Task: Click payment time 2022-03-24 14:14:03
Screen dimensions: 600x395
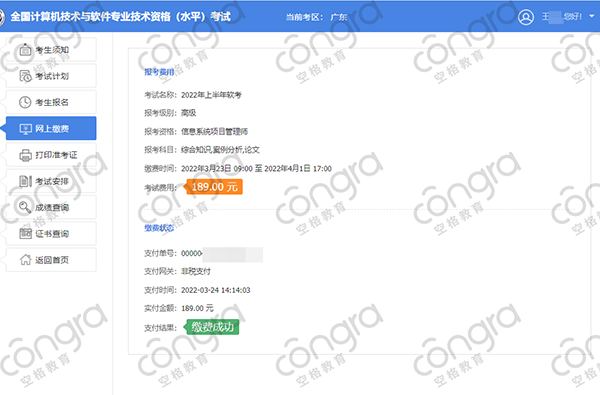Action: (216, 290)
